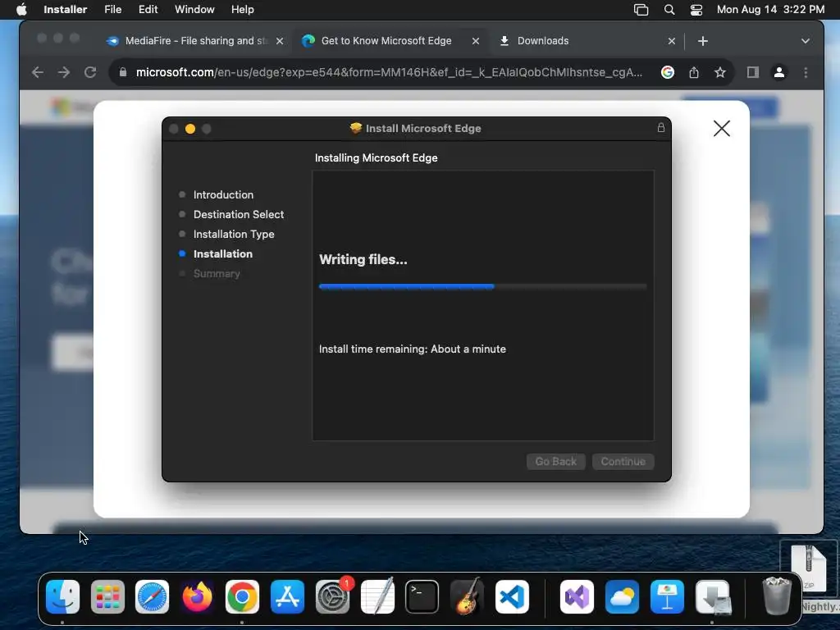Click Install time remaining text
Viewport: 840px width, 630px height.
click(x=412, y=349)
